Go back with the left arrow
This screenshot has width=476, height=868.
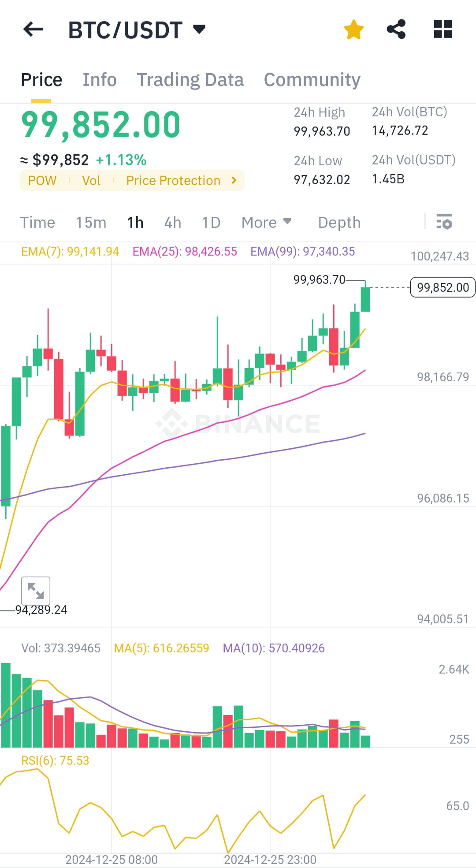click(x=33, y=30)
